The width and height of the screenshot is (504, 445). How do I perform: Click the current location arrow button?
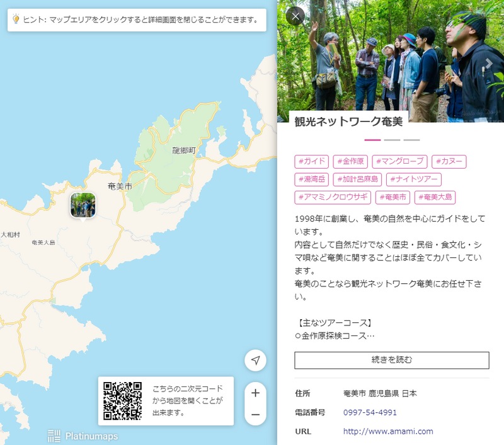255,360
